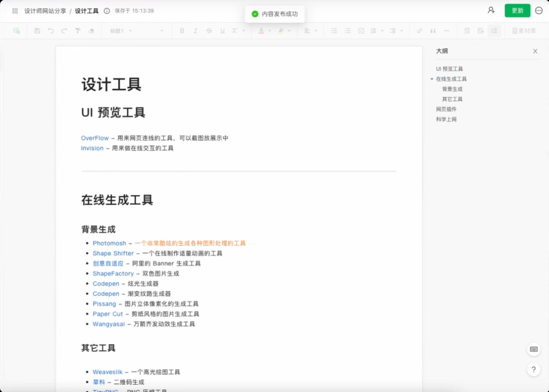Jump to UI 预览工具 in outline

coord(449,69)
